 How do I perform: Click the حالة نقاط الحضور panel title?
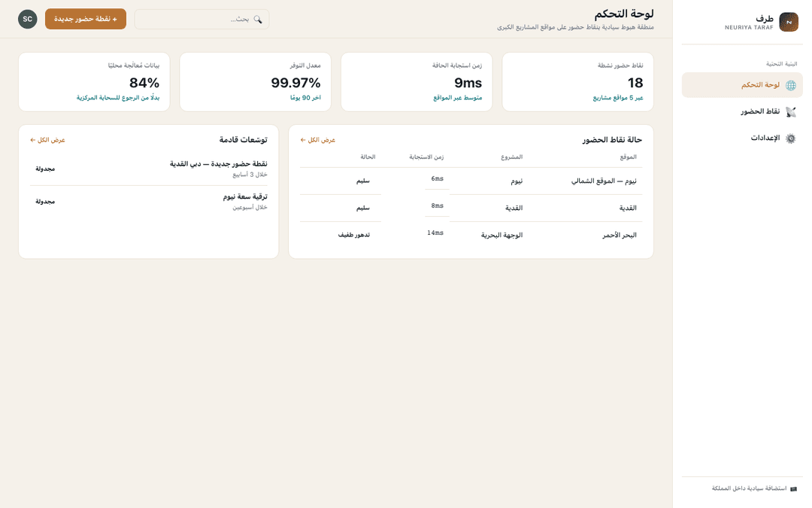pos(612,140)
